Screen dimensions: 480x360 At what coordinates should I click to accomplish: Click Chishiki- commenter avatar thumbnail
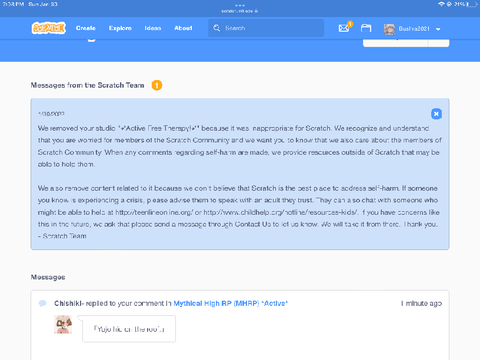coord(63,324)
